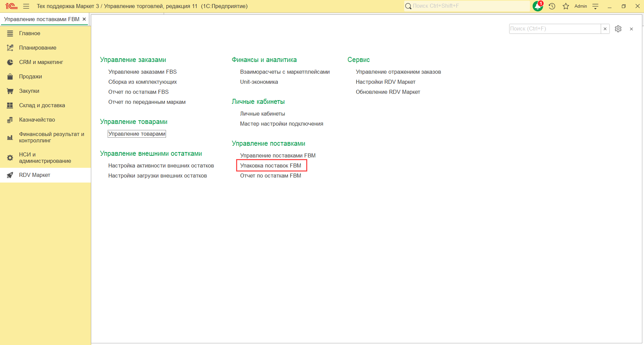Launch Мастер настройки подключения
The image size is (644, 345).
(x=281, y=124)
